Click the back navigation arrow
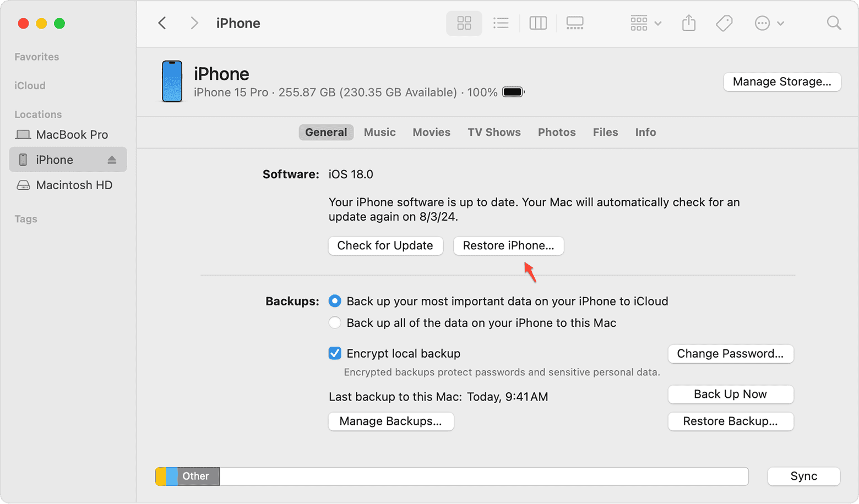Screen dimensions: 859x504 pyautogui.click(x=162, y=23)
